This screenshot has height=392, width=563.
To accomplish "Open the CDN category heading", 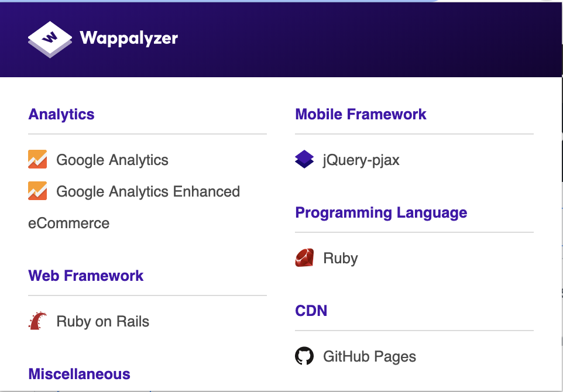I will (x=311, y=311).
